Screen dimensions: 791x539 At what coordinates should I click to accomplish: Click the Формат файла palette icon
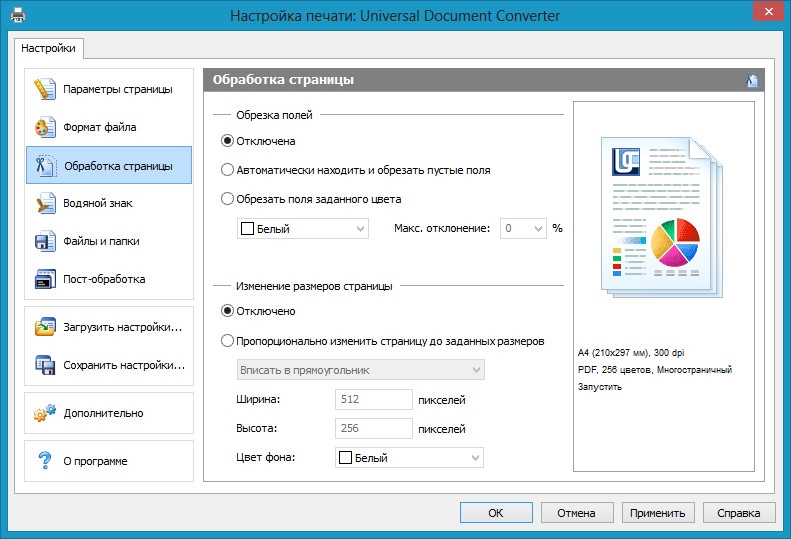pos(45,127)
